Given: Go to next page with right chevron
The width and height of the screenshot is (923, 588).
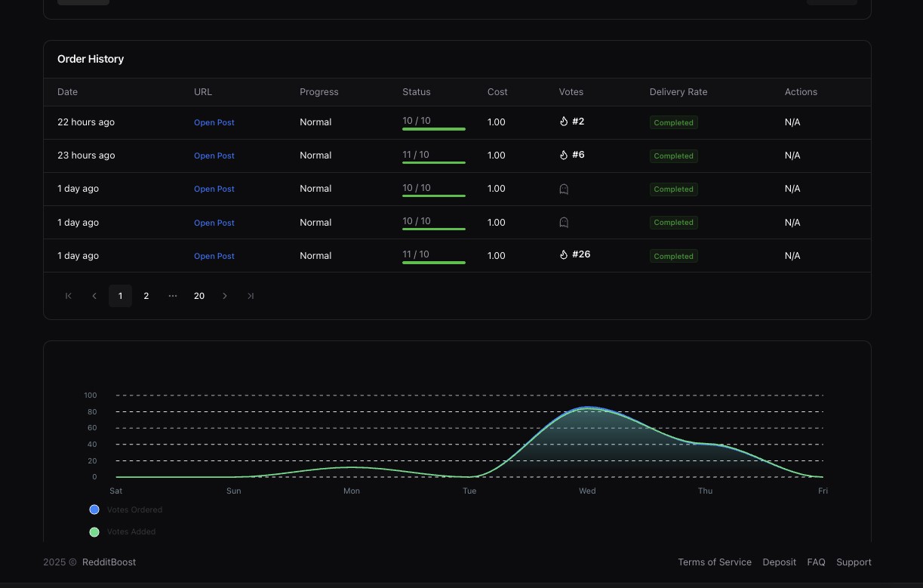Looking at the screenshot, I should coord(225,296).
